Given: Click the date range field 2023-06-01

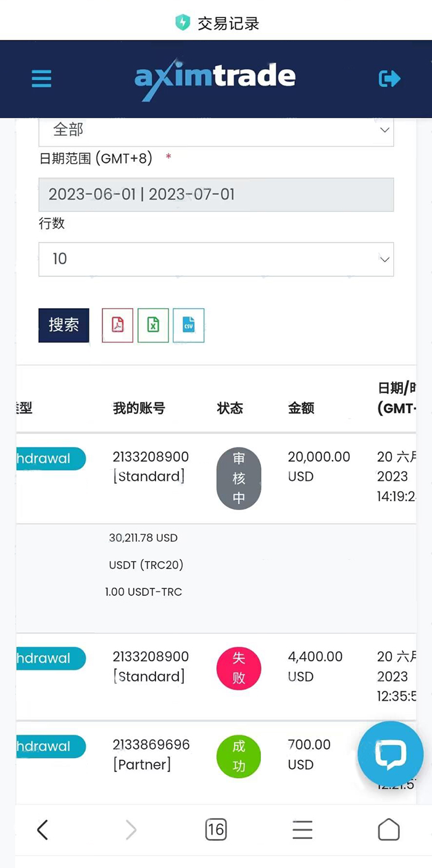Looking at the screenshot, I should (x=216, y=194).
